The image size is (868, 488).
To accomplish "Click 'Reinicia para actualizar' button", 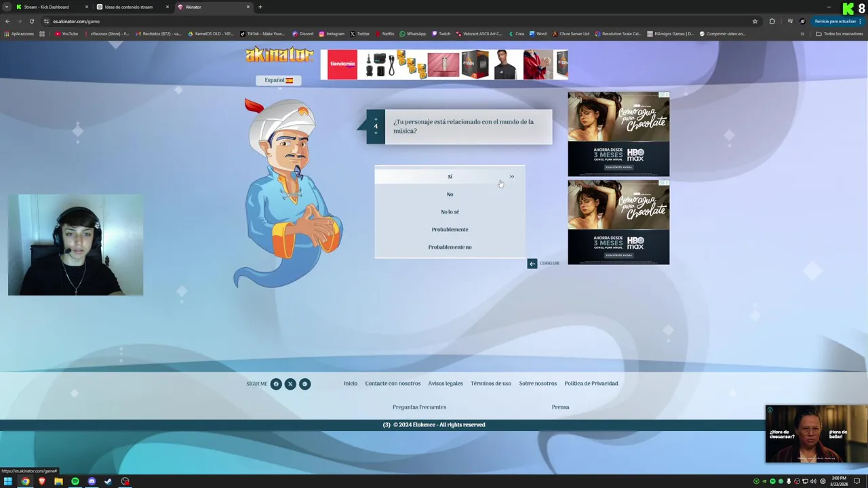I will (x=837, y=21).
